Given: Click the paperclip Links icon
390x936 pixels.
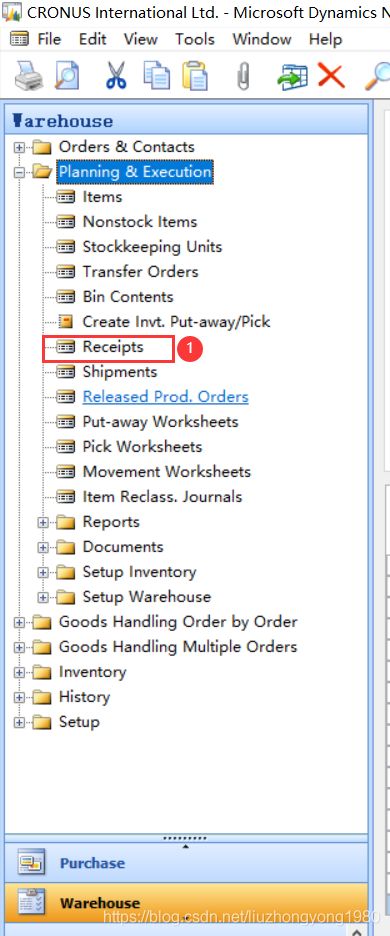Looking at the screenshot, I should (243, 76).
